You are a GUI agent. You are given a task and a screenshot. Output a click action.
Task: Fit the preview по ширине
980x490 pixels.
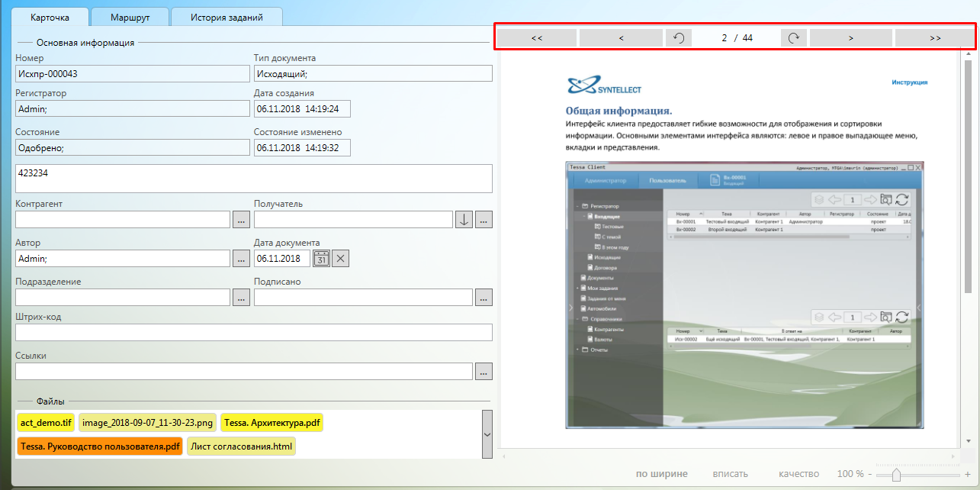(x=661, y=474)
